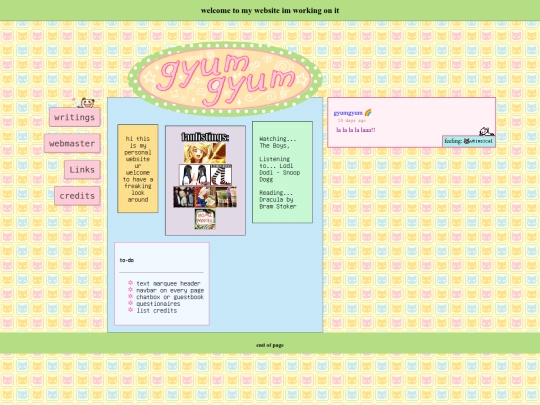
Task: Go to the webmaster page
Action: (72, 143)
